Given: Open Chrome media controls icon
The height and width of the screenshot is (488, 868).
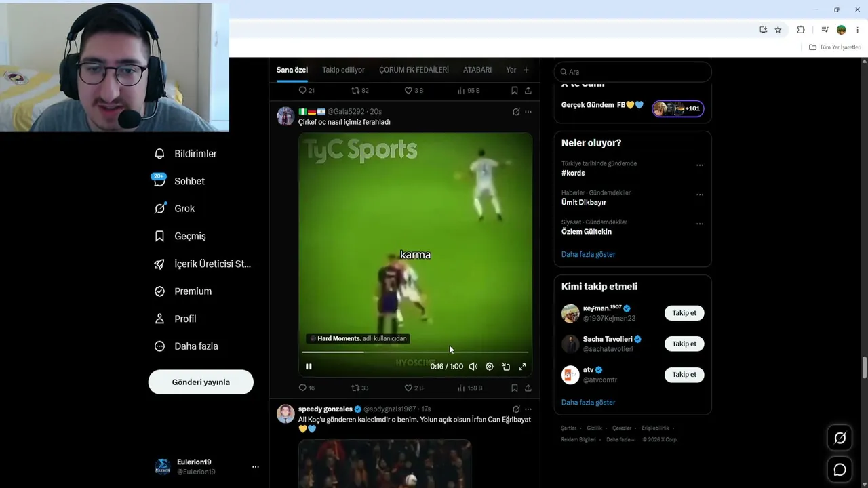Looking at the screenshot, I should pyautogui.click(x=825, y=30).
